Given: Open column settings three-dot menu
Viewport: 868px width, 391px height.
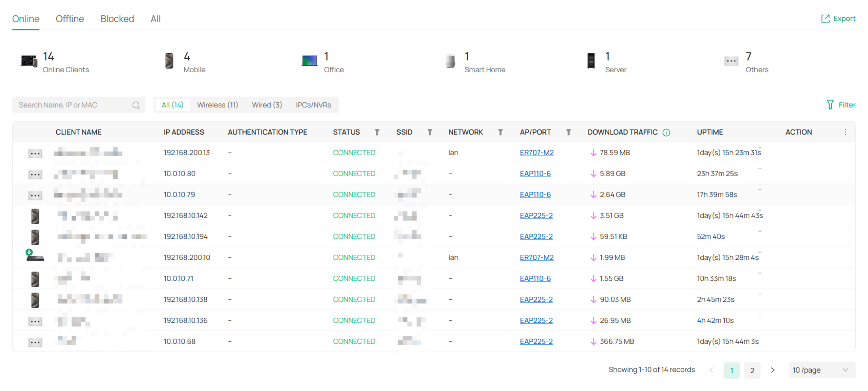Looking at the screenshot, I should pos(845,132).
